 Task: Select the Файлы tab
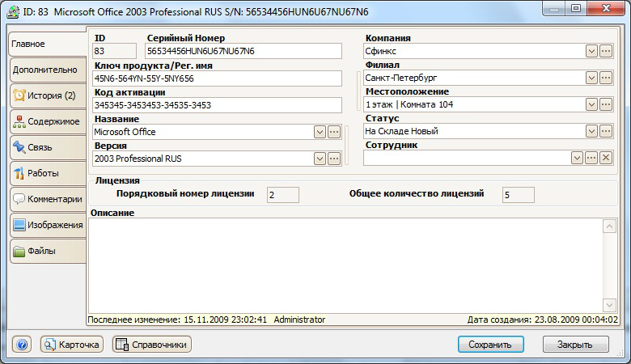[47, 251]
